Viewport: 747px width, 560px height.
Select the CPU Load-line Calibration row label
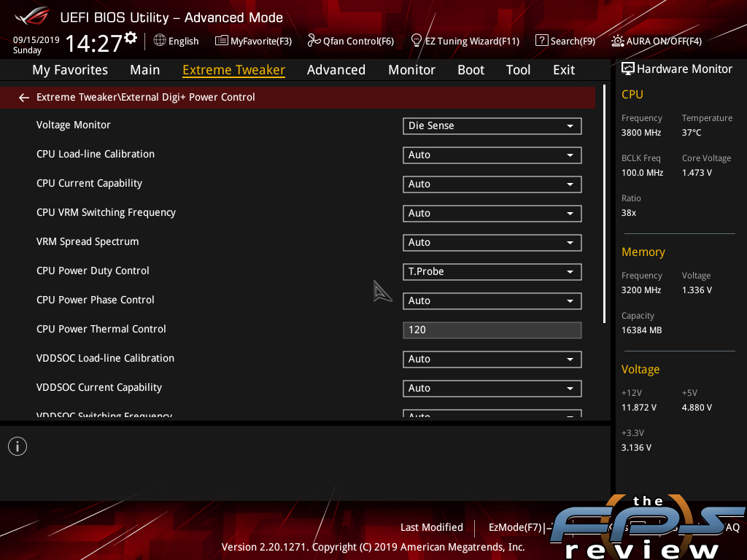click(96, 154)
